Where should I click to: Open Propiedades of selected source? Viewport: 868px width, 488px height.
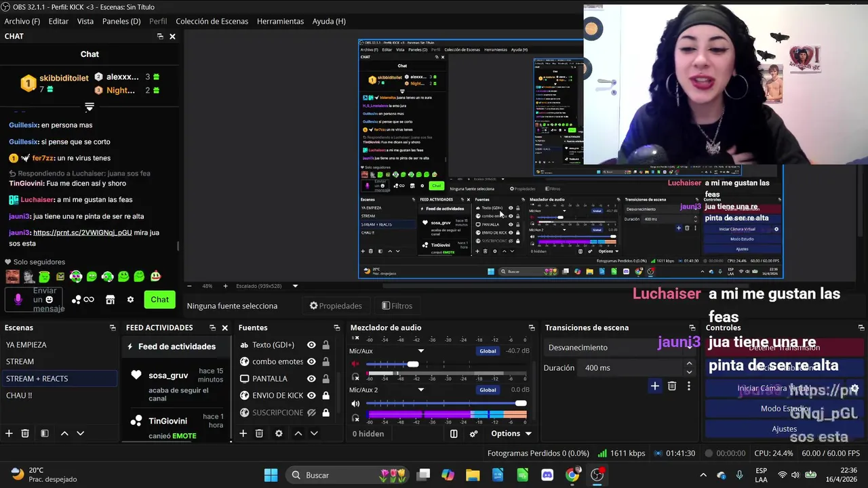(336, 306)
